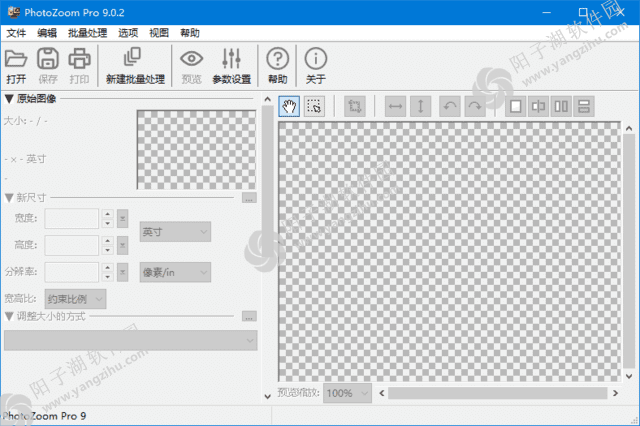Switch to split-slider preview layout

538,106
